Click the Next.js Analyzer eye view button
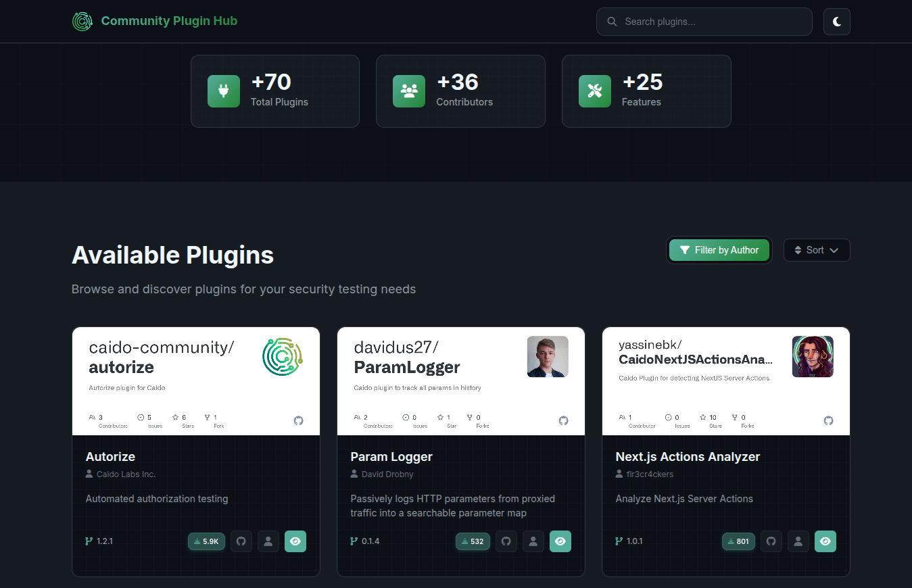912x588 pixels. click(825, 541)
